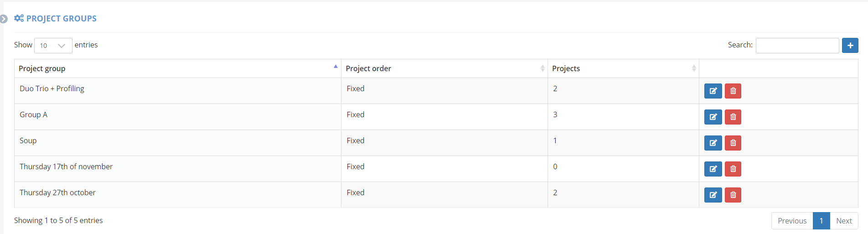Delete the Soup project group

733,143
